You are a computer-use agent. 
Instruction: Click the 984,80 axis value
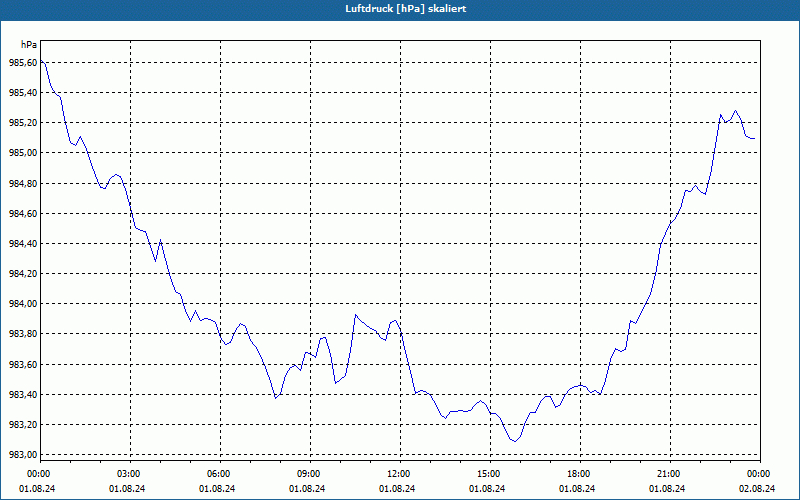[23, 183]
